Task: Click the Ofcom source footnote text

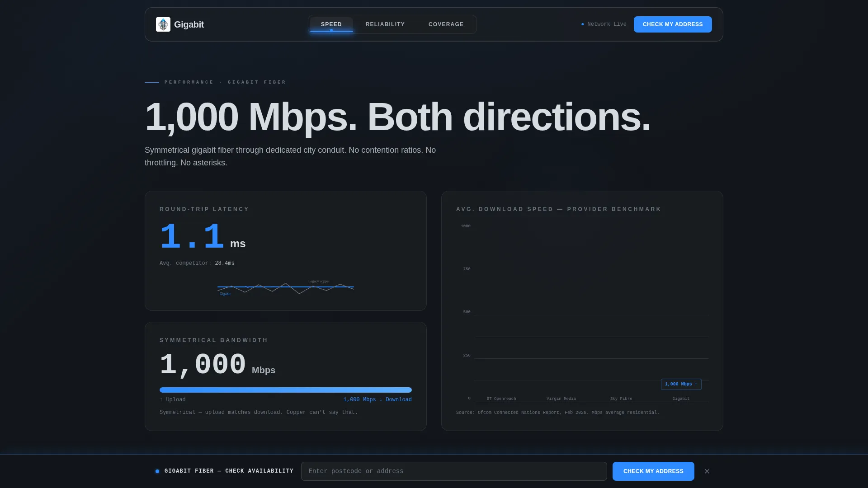Action: [558, 413]
